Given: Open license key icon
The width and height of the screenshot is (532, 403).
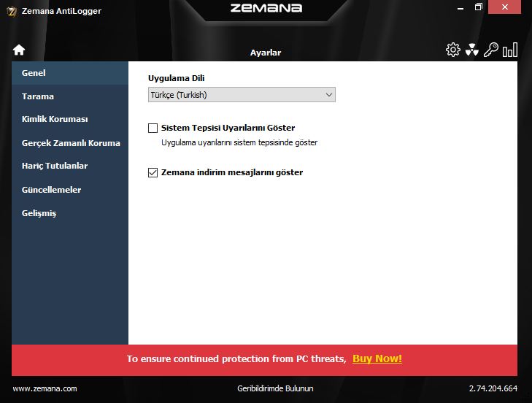Looking at the screenshot, I should [x=490, y=50].
